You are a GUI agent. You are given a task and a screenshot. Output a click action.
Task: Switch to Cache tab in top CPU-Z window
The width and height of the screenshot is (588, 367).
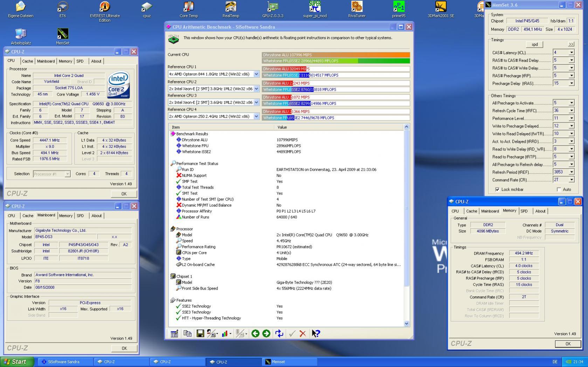27,61
